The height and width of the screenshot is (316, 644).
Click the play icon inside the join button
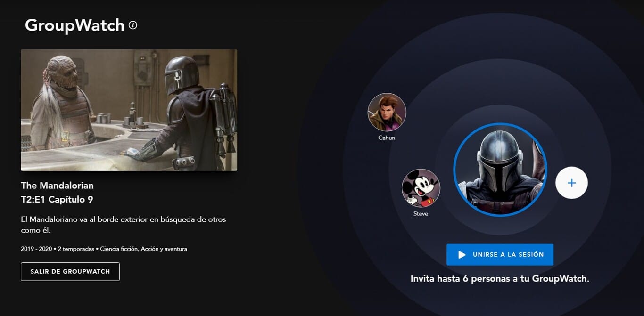coord(462,254)
